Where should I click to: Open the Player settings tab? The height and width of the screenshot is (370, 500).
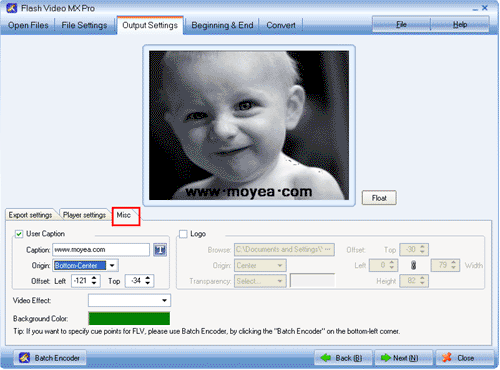(x=84, y=215)
